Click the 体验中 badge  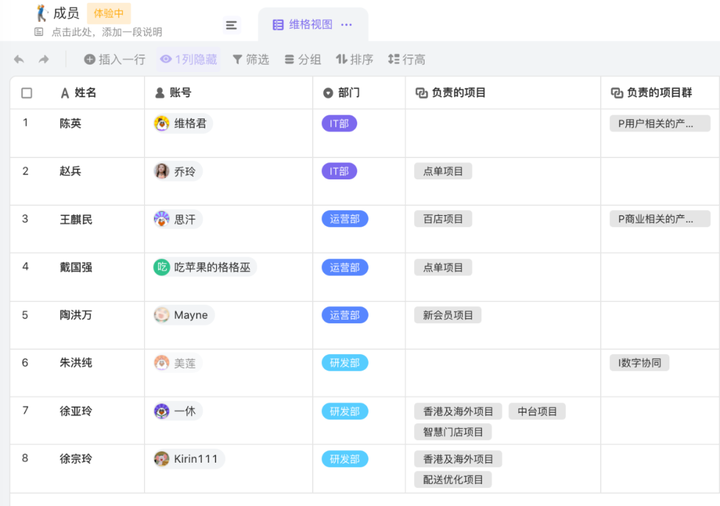(109, 13)
